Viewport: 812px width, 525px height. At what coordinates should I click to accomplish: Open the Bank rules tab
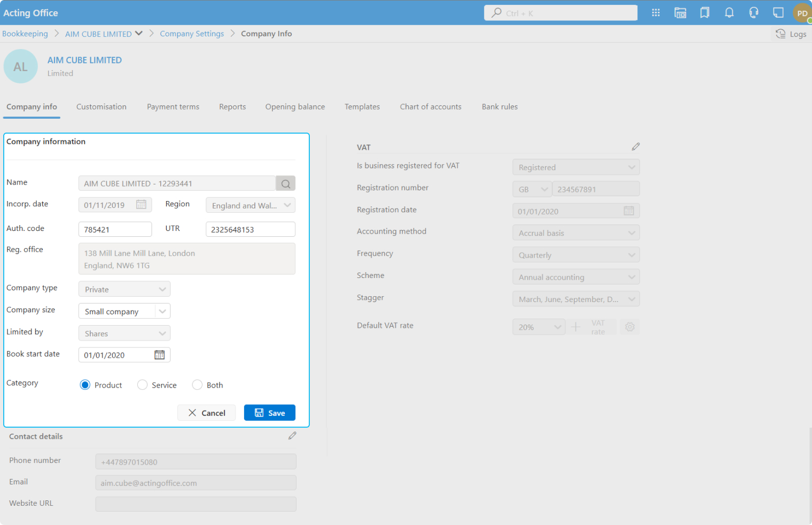(x=499, y=107)
